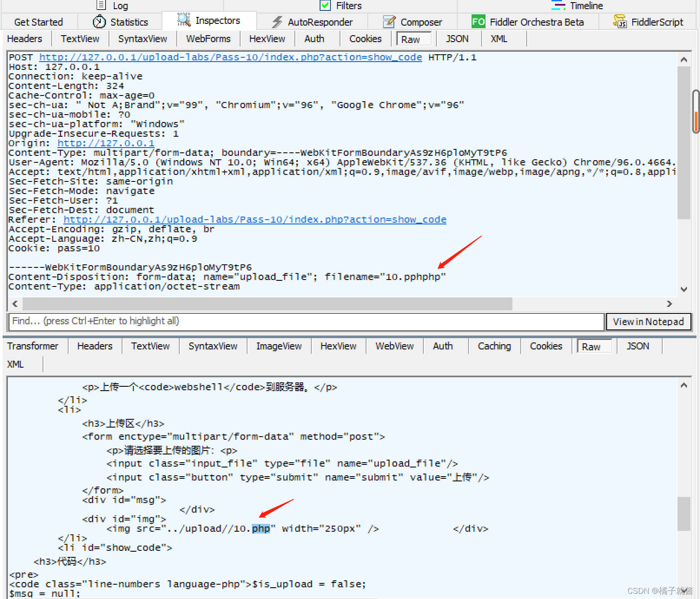Toggle the Filters checkbox icon

325,5
